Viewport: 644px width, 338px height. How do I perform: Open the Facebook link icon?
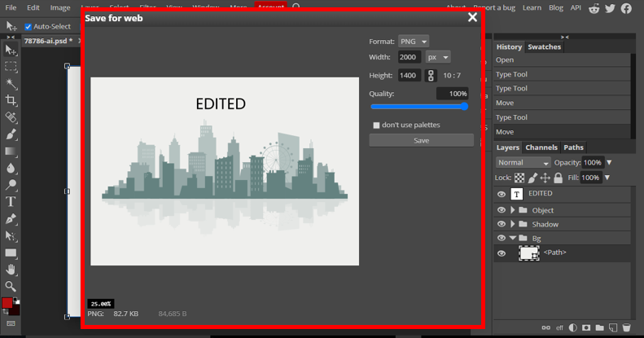(x=626, y=8)
